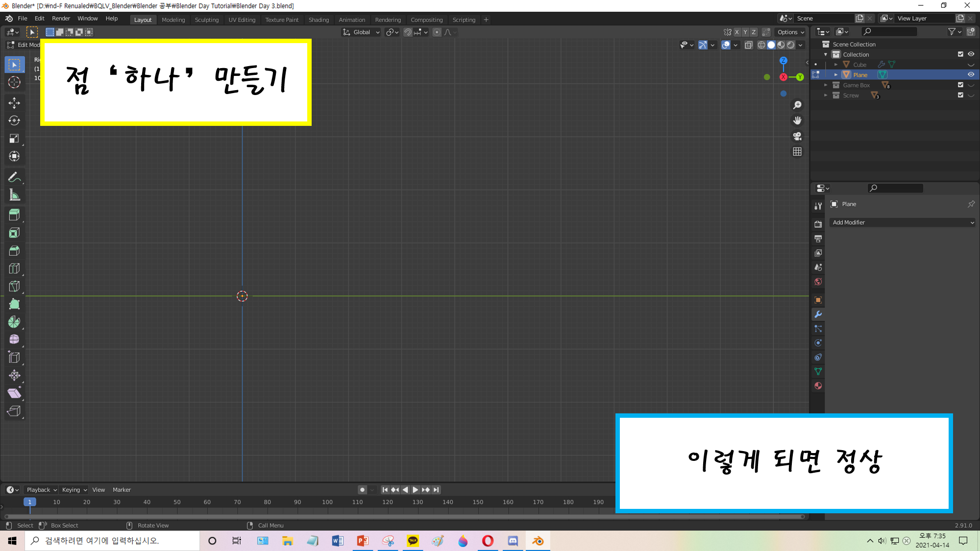Open the Marker menu in timeline
This screenshot has width=980, height=551.
122,490
